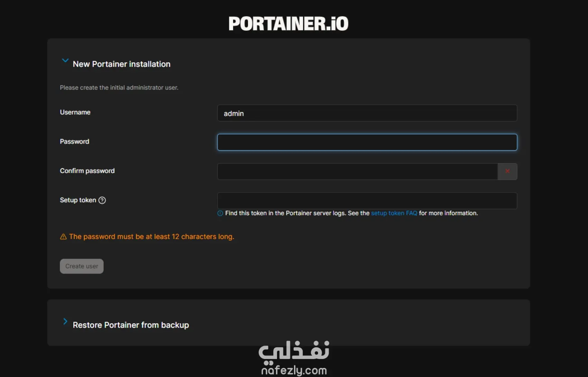This screenshot has width=588, height=377.
Task: Click the Setup token input field
Action: (367, 201)
